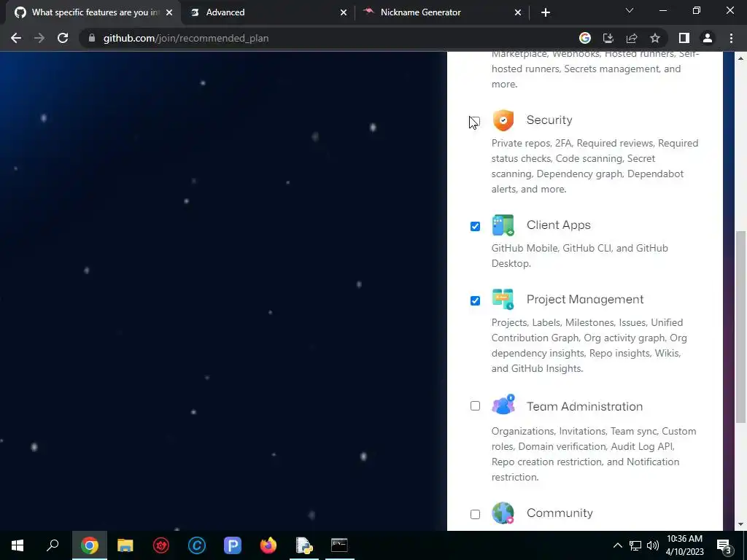
Task: Open the volume control in system tray
Action: click(x=653, y=545)
